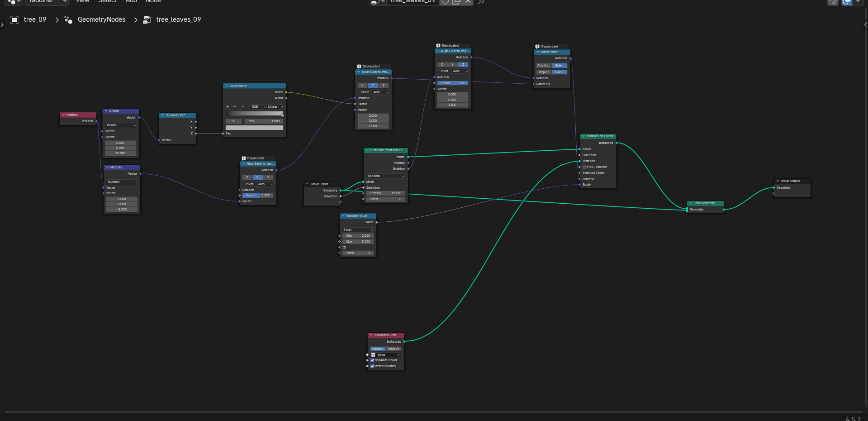
Task: Clear the twigs collection in Collection Info
Action: click(x=398, y=355)
